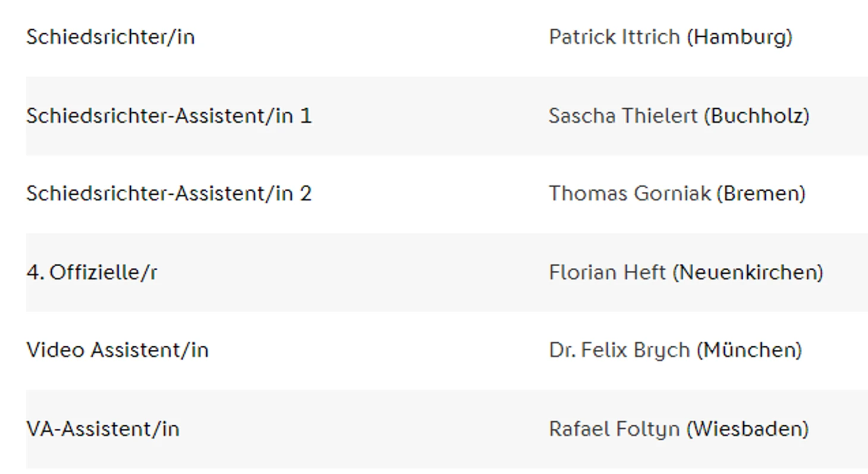Viewport: 868px width, 474px height.
Task: Click the 4. Offizielle/r label
Action: tap(92, 272)
